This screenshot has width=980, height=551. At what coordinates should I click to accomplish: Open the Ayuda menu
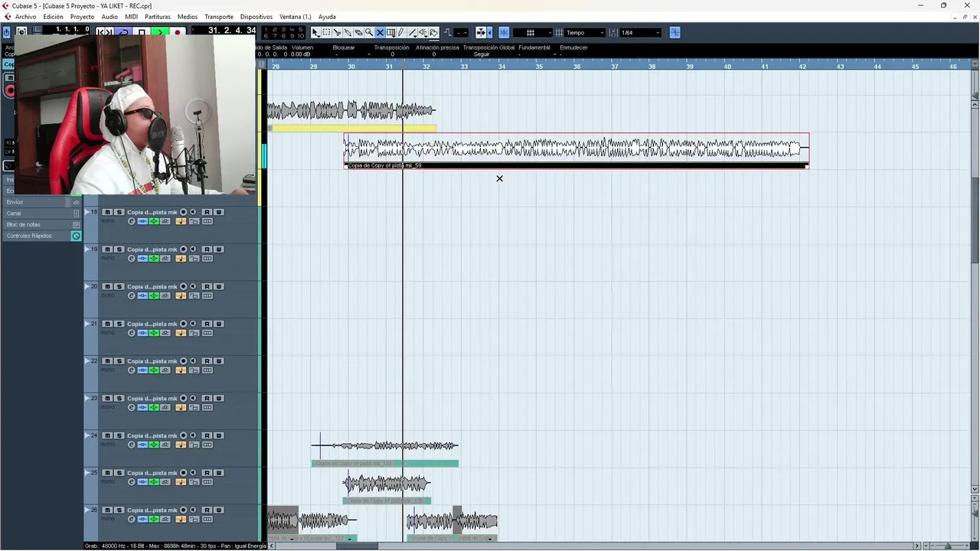(x=327, y=17)
